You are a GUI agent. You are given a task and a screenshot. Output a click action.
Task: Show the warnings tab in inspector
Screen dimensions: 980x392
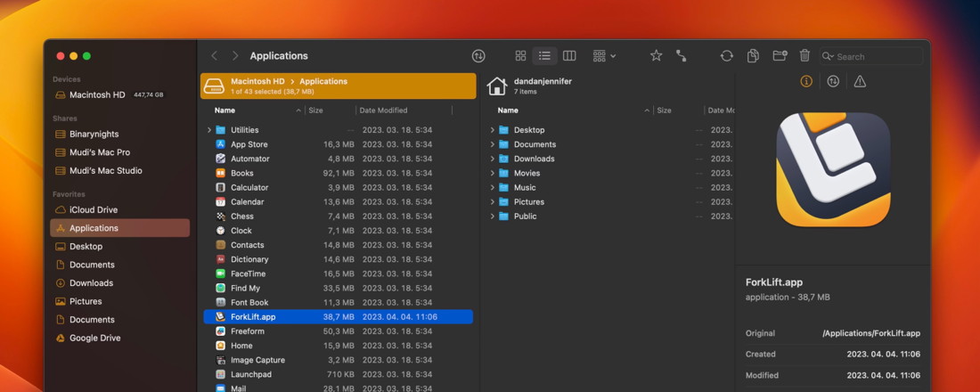(860, 81)
